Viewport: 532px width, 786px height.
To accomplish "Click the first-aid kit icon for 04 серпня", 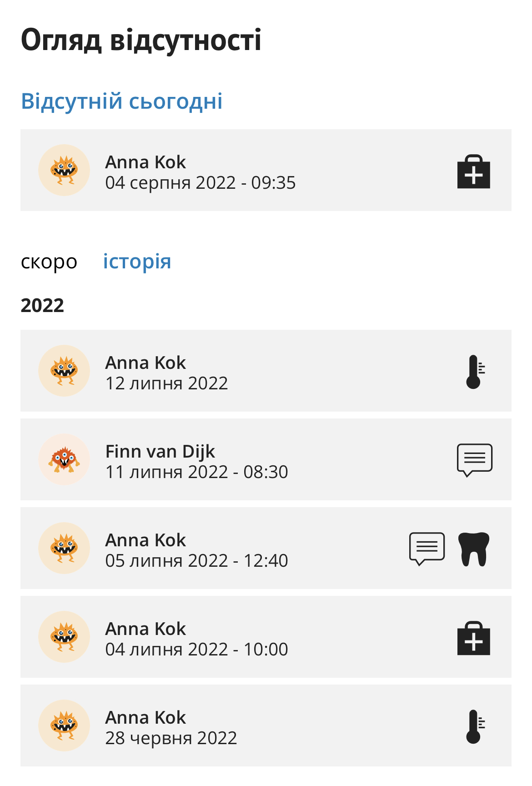I will (x=473, y=171).
